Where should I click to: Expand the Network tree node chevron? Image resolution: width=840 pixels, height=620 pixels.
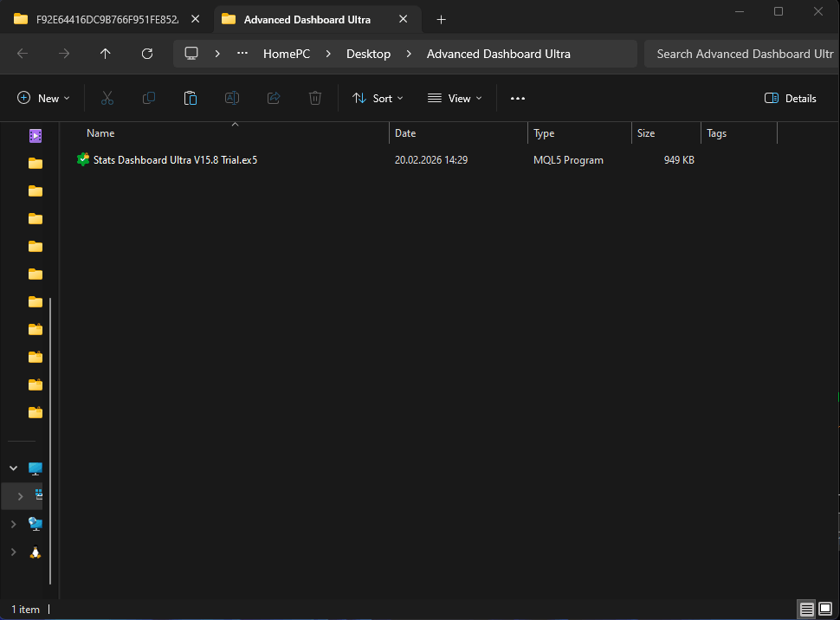tap(13, 524)
